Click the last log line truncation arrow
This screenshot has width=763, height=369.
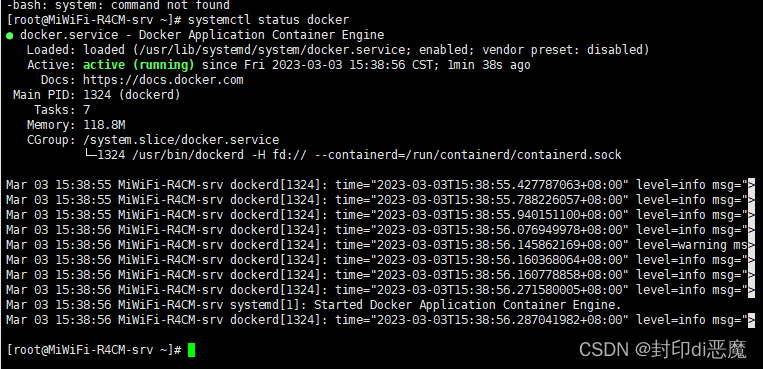751,320
